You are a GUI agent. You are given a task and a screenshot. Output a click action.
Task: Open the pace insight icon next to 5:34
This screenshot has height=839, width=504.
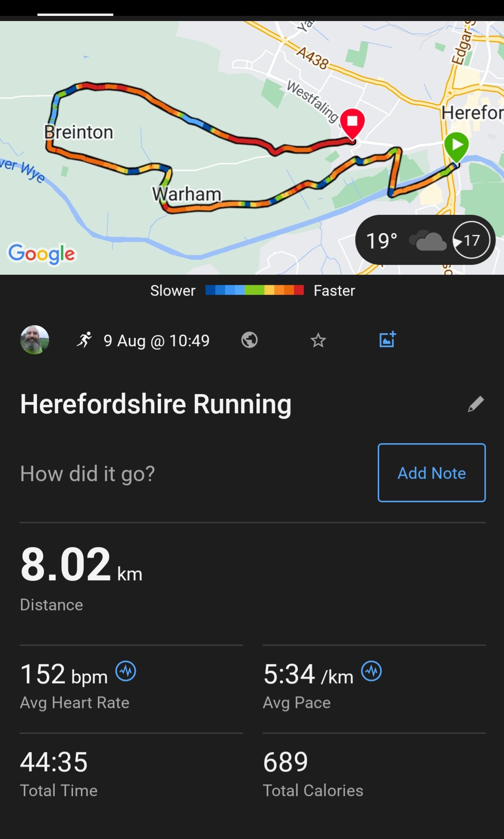[x=372, y=671]
